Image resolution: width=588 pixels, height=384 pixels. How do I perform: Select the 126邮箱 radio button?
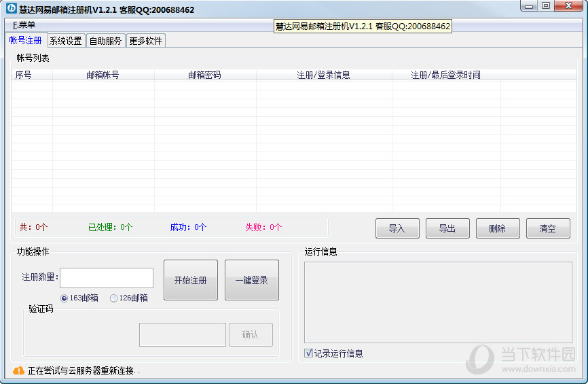[x=113, y=298]
